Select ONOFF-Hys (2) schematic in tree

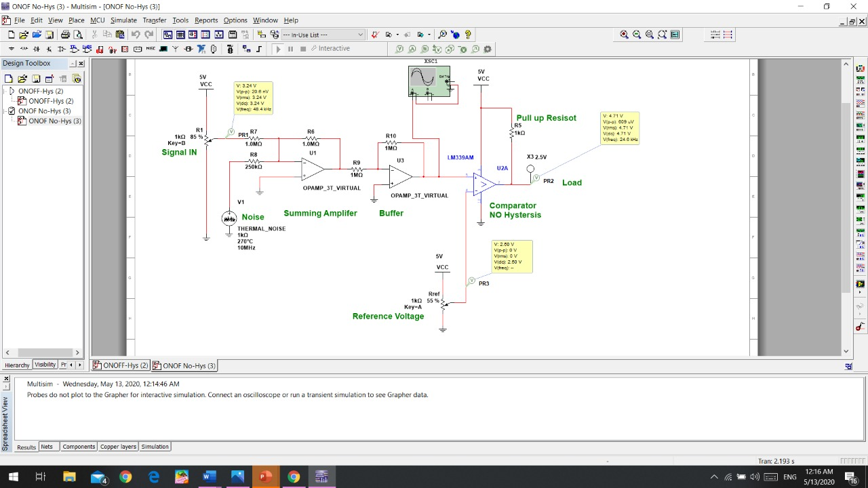[x=50, y=101]
